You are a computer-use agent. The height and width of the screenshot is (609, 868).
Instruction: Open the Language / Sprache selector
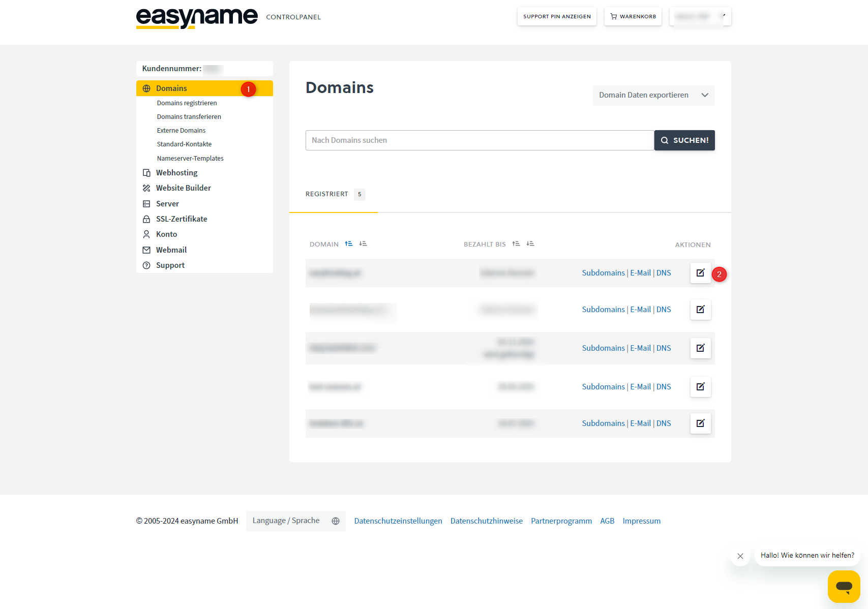click(x=295, y=521)
